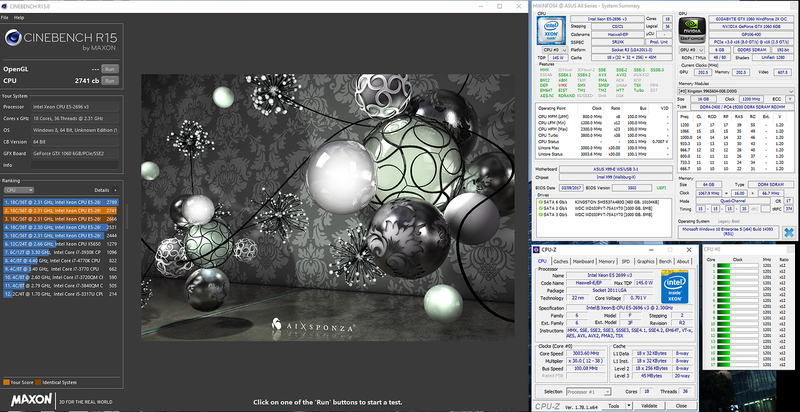Click the ASUS X99-E WS/USB 3.1 motherboard field

pos(616,169)
